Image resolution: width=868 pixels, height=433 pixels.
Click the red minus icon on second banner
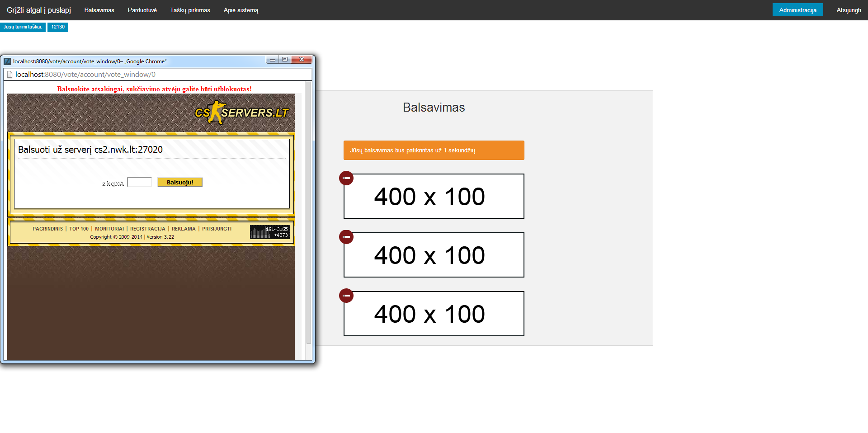[346, 237]
